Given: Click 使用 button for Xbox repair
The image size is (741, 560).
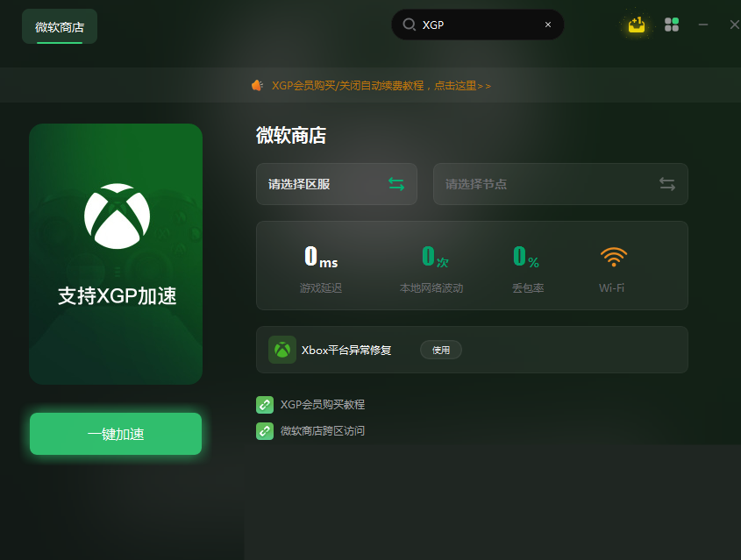Looking at the screenshot, I should click(x=441, y=350).
